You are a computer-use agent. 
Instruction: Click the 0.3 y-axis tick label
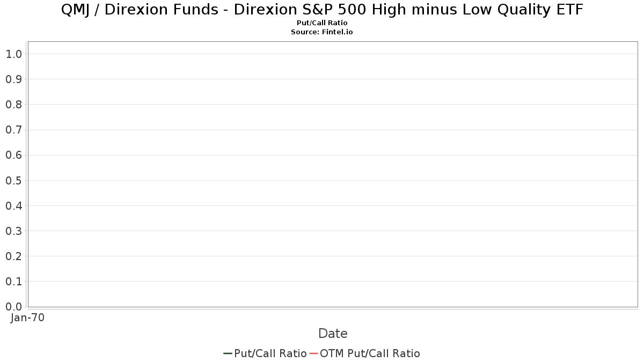coord(13,231)
